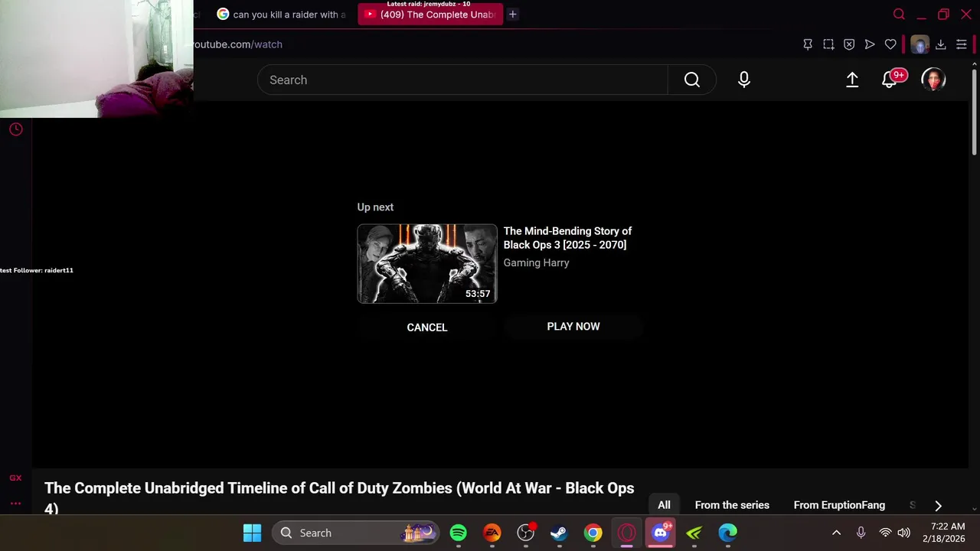The image size is (980, 551).
Task: Click the Windows Start button
Action: point(252,533)
